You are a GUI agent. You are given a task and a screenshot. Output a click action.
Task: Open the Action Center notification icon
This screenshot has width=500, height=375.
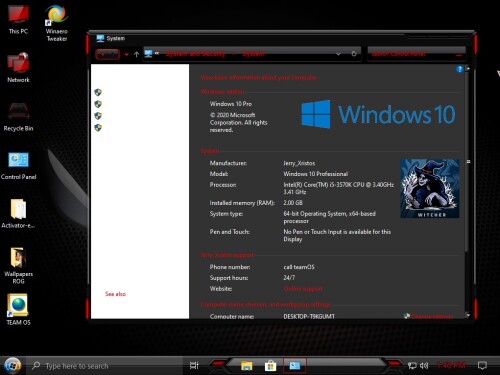[x=482, y=366]
